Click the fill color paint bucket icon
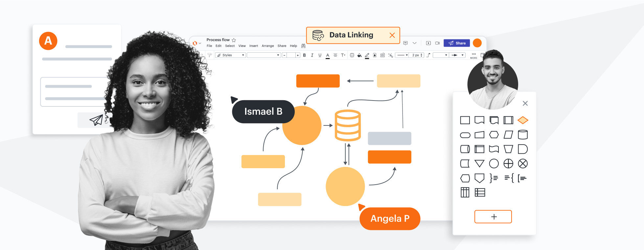Image resolution: width=644 pixels, height=250 pixels. tap(359, 55)
